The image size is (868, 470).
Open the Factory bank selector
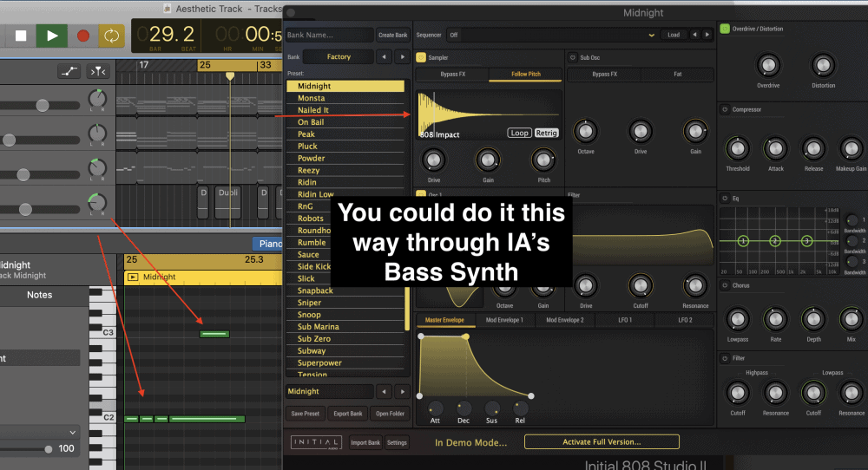(339, 57)
